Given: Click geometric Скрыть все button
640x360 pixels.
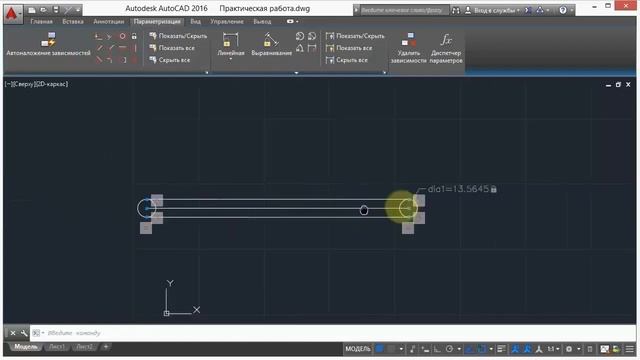Looking at the screenshot, I should click(x=170, y=60).
